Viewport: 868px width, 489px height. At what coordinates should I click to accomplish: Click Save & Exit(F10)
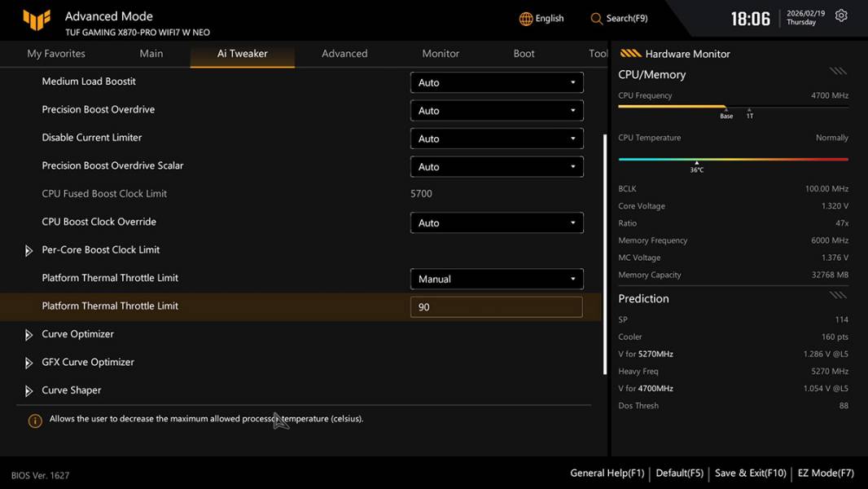tap(750, 473)
